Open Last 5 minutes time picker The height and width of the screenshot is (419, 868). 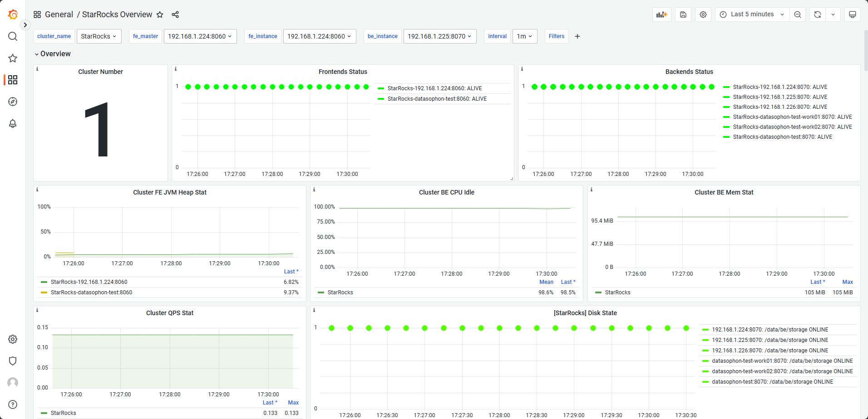click(752, 15)
